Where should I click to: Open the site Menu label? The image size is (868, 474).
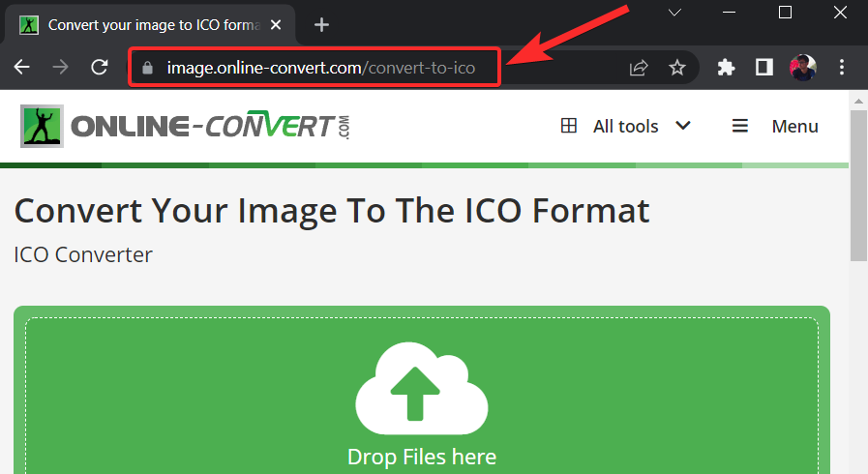tap(794, 126)
